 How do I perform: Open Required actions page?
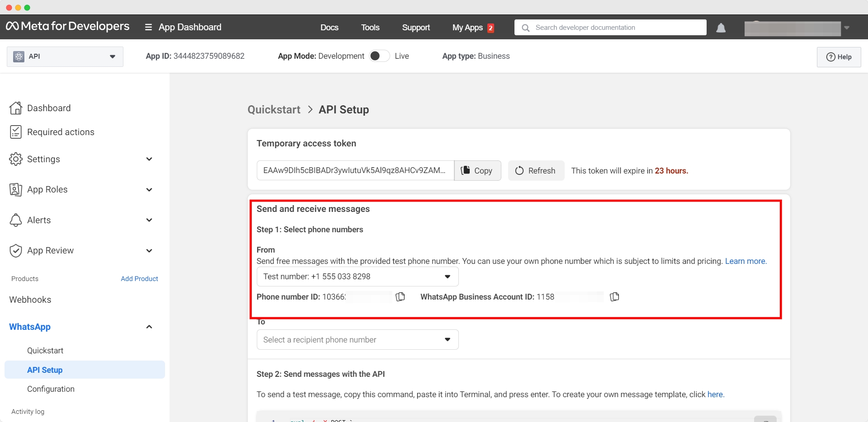pyautogui.click(x=61, y=132)
